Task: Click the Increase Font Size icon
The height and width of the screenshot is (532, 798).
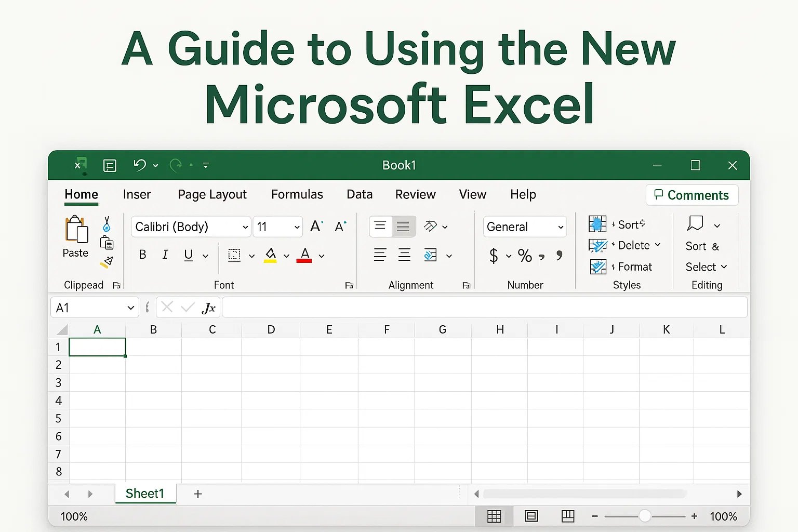Action: click(x=316, y=227)
